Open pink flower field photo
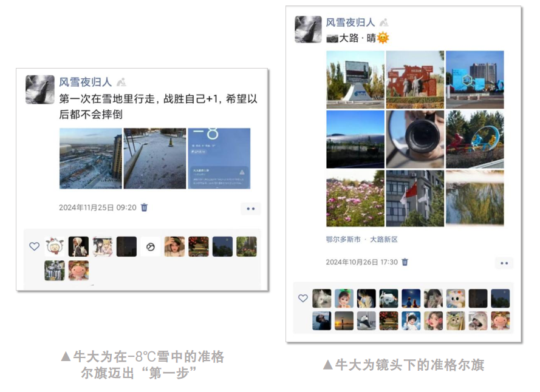Image resolution: width=540 pixels, height=392 pixels. (x=355, y=198)
